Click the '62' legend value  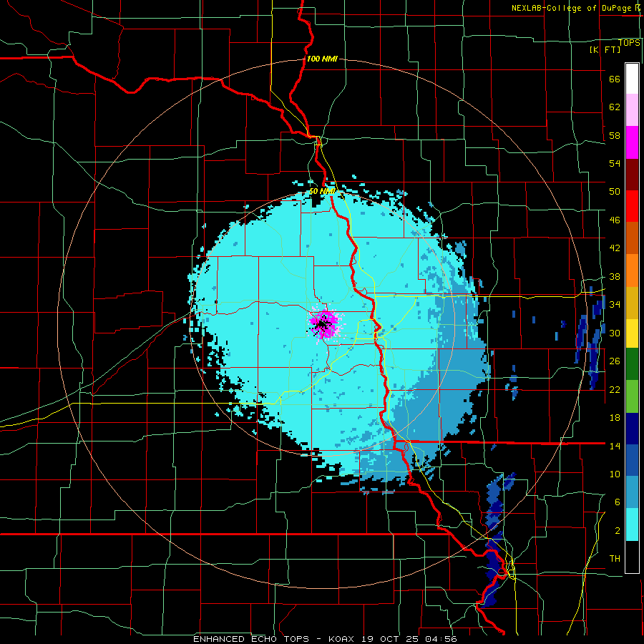point(615,107)
